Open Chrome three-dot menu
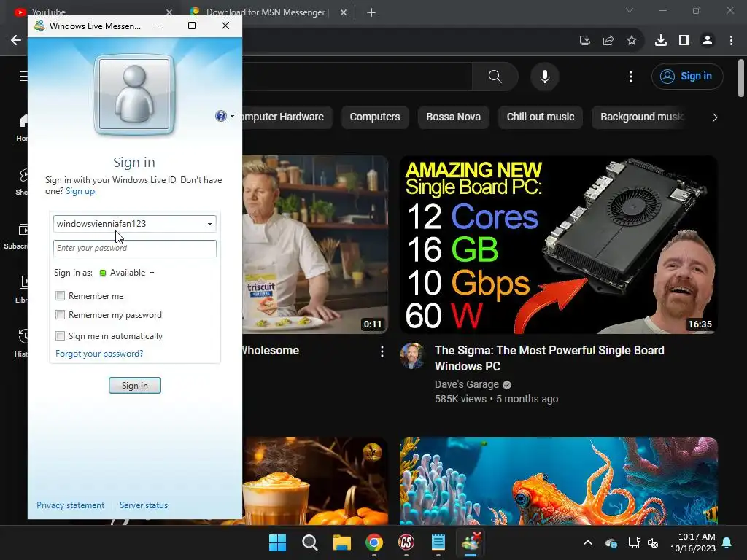Image resolution: width=747 pixels, height=560 pixels. point(731,41)
